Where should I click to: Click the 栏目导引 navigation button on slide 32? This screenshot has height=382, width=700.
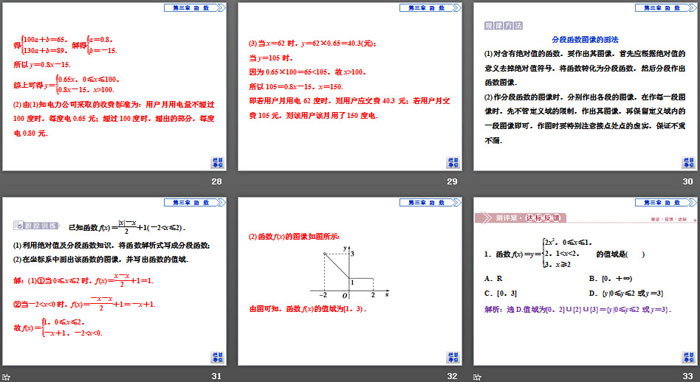click(453, 357)
